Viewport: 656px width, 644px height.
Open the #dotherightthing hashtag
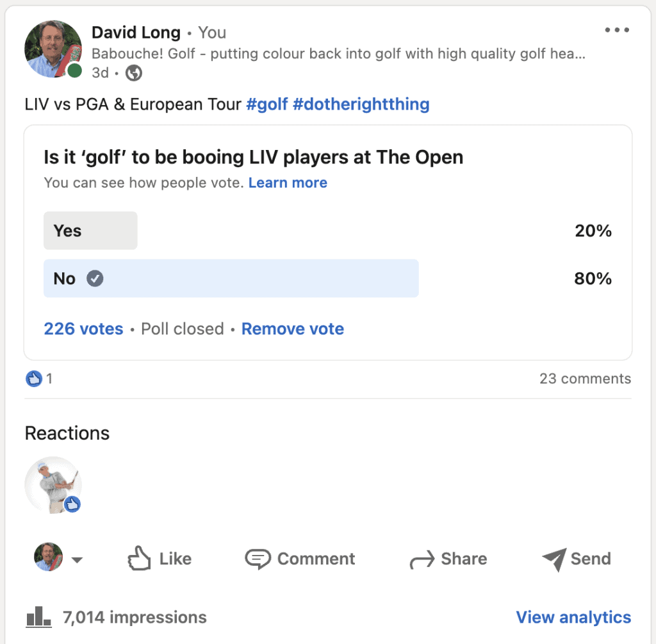pos(361,104)
